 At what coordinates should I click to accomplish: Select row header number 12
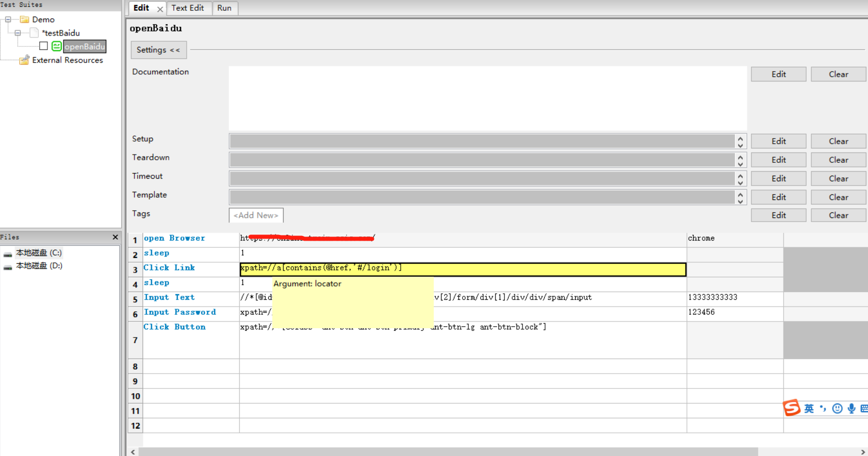click(x=135, y=426)
